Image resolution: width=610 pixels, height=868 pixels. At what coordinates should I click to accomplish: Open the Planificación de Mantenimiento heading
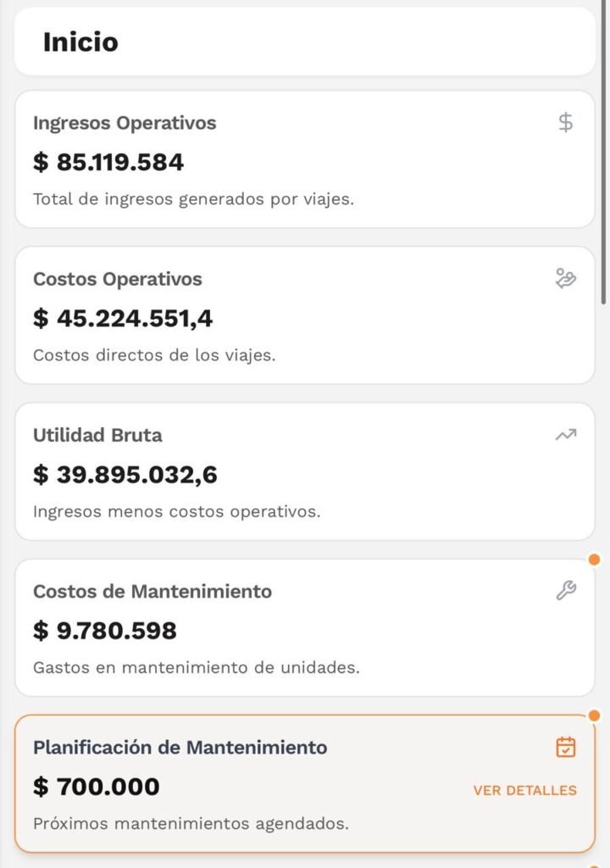click(180, 748)
